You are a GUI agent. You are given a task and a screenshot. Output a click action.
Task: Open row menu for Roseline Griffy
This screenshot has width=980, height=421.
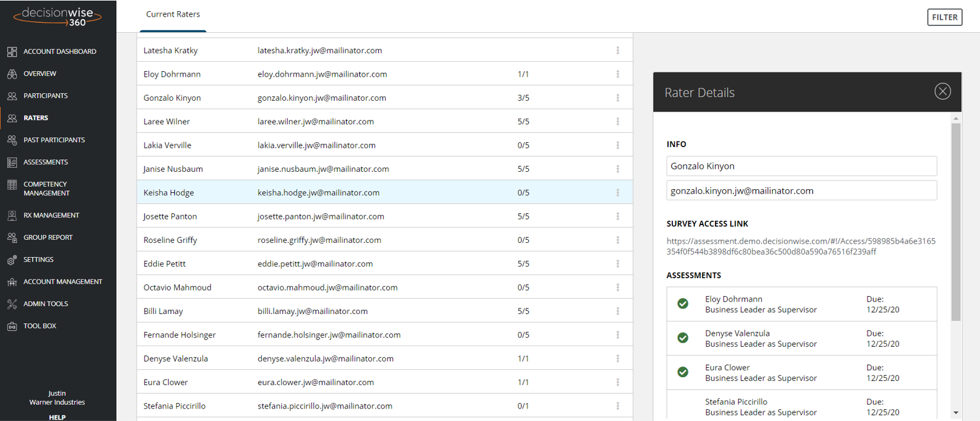pyautogui.click(x=617, y=240)
